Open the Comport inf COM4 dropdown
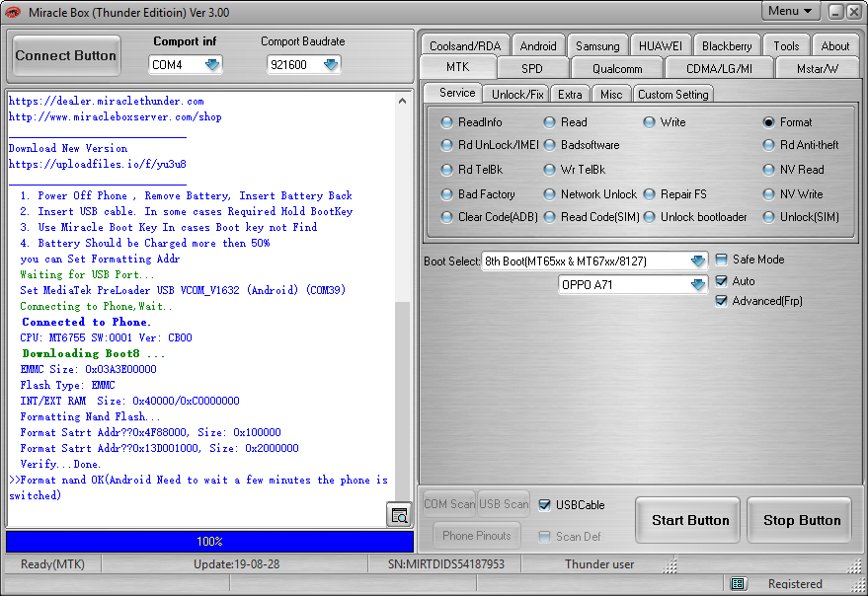Image resolution: width=868 pixels, height=596 pixels. (212, 65)
